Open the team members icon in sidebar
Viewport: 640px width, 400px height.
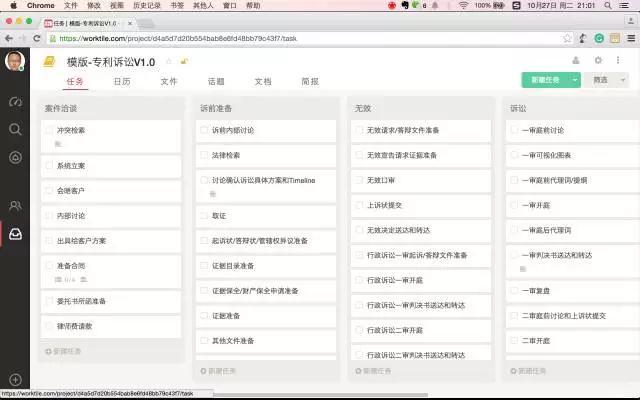(x=15, y=205)
